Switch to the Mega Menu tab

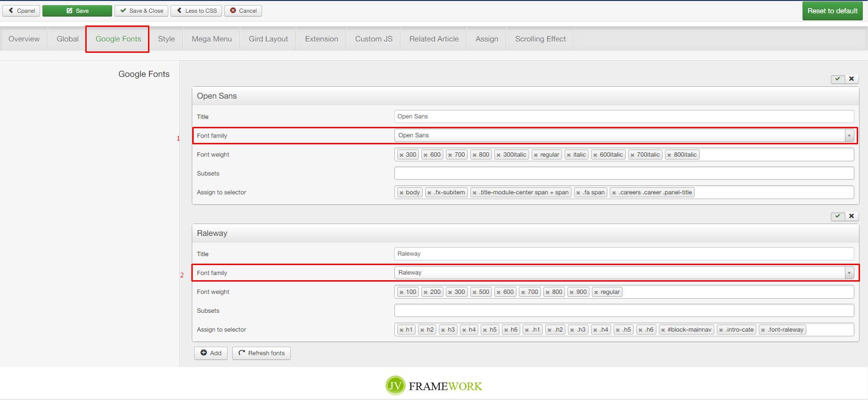pyautogui.click(x=212, y=39)
